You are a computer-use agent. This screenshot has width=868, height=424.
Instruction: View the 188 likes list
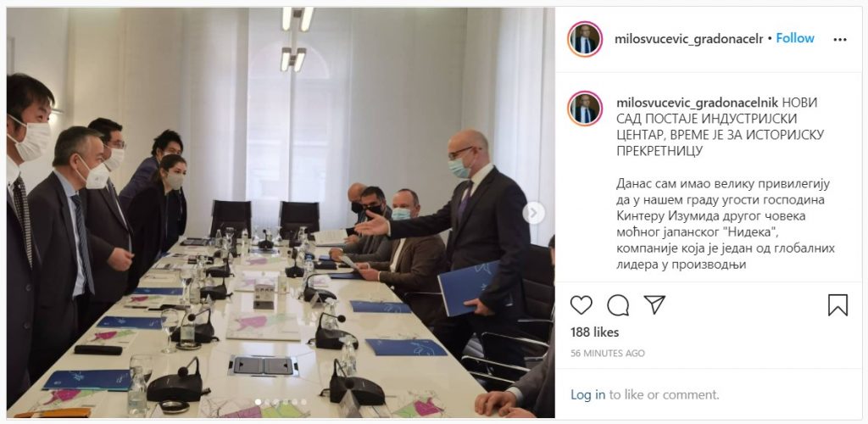point(594,332)
